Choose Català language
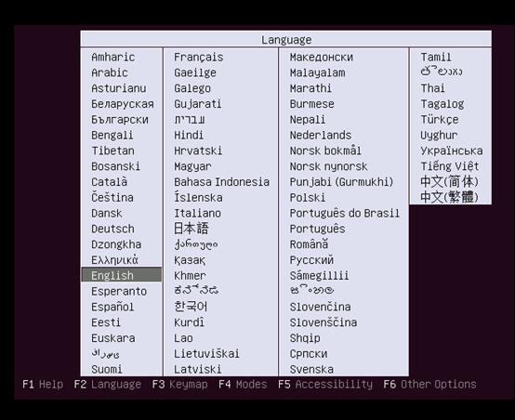 click(x=109, y=181)
